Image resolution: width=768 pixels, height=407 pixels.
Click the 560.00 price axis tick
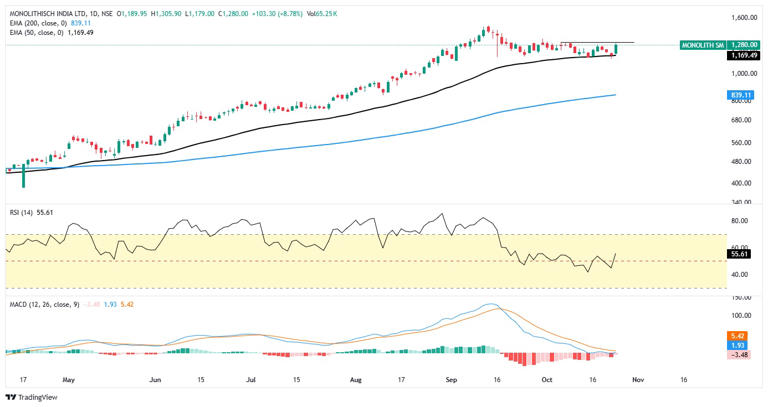[x=741, y=143]
